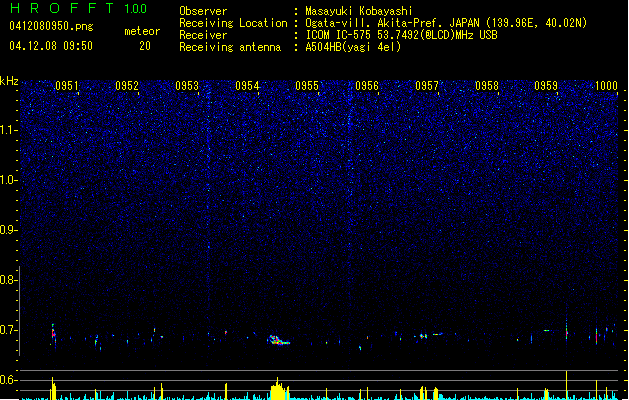Click the 0955 time marker
Image resolution: width=629 pixels, height=400 pixels.
(x=307, y=85)
